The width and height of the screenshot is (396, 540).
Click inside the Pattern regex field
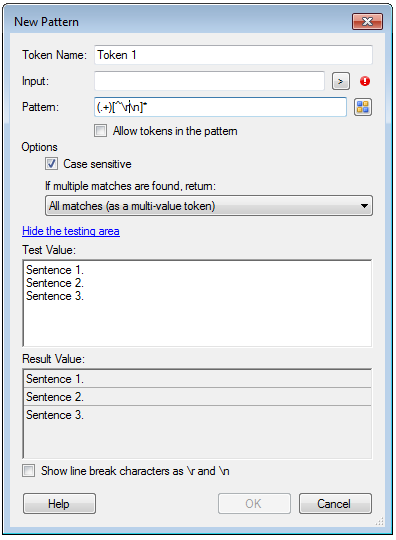point(220,107)
